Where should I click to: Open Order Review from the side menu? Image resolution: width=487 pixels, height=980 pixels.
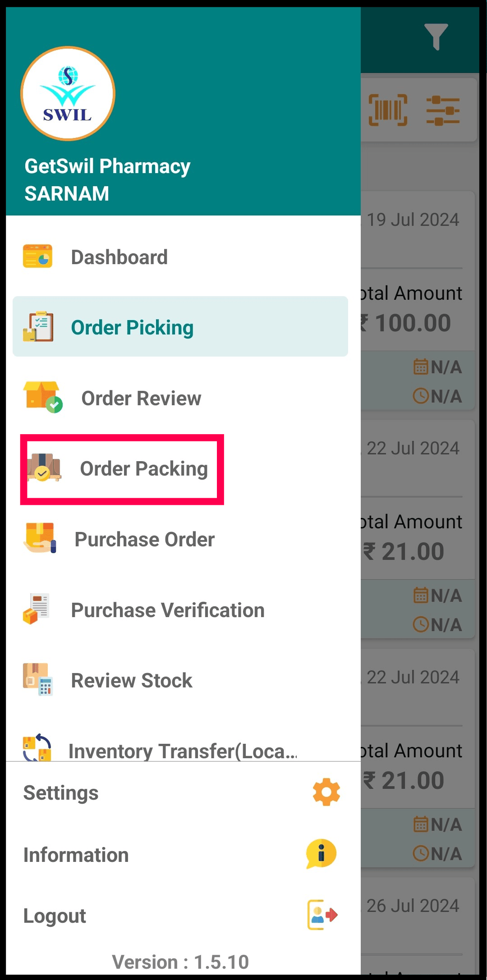coord(180,398)
